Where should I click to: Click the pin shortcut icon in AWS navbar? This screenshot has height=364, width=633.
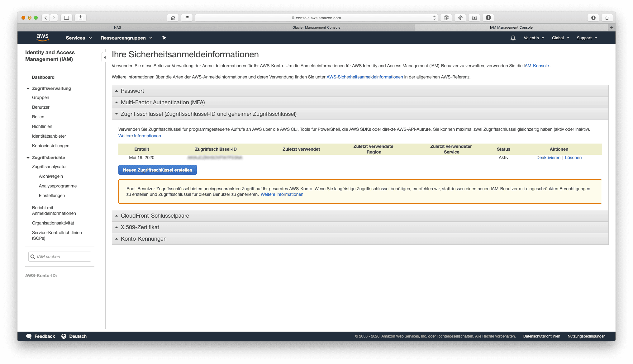[x=164, y=38]
